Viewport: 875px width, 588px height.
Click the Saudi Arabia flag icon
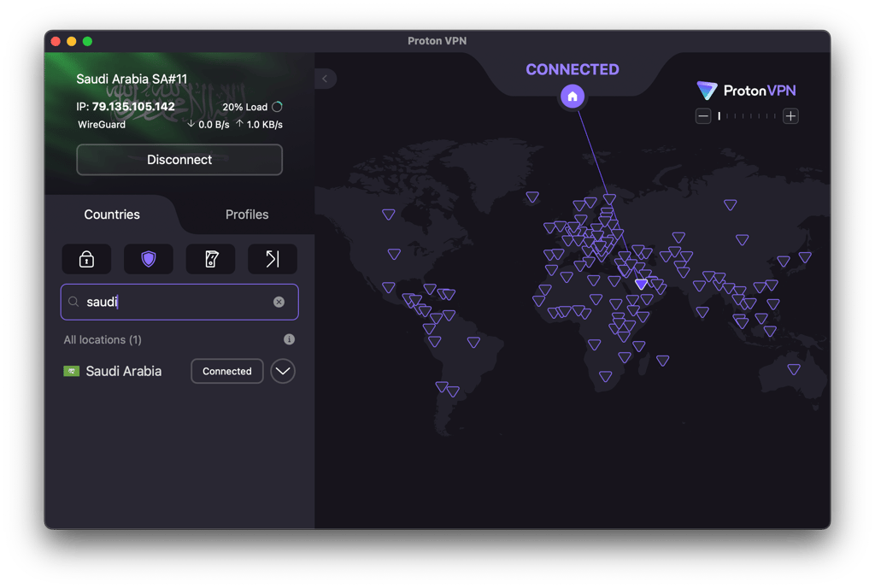[x=72, y=371]
